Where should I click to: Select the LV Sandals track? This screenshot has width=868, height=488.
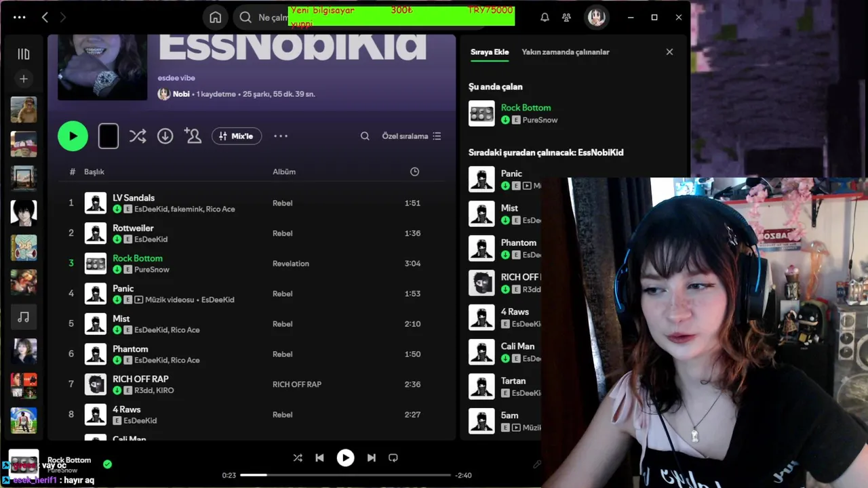[x=134, y=198]
